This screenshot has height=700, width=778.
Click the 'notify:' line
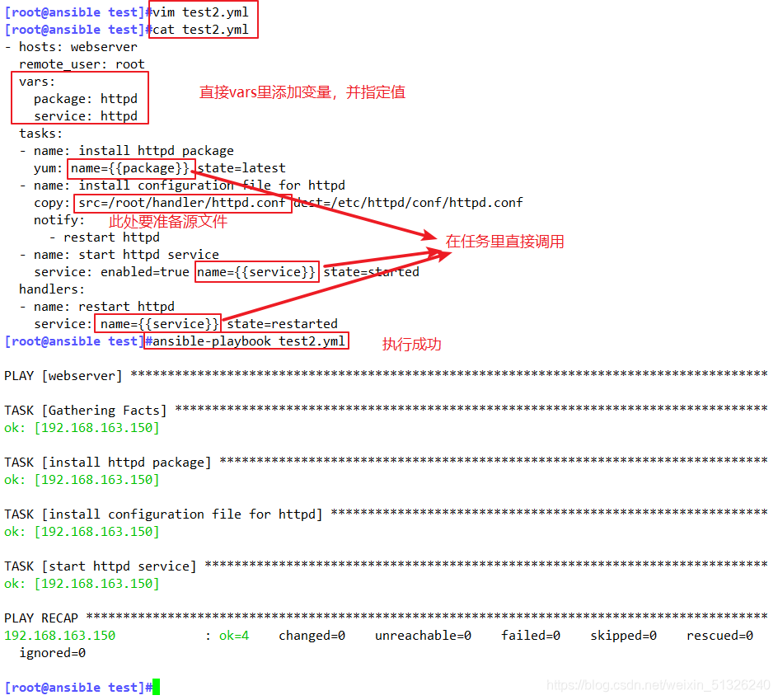[59, 220]
